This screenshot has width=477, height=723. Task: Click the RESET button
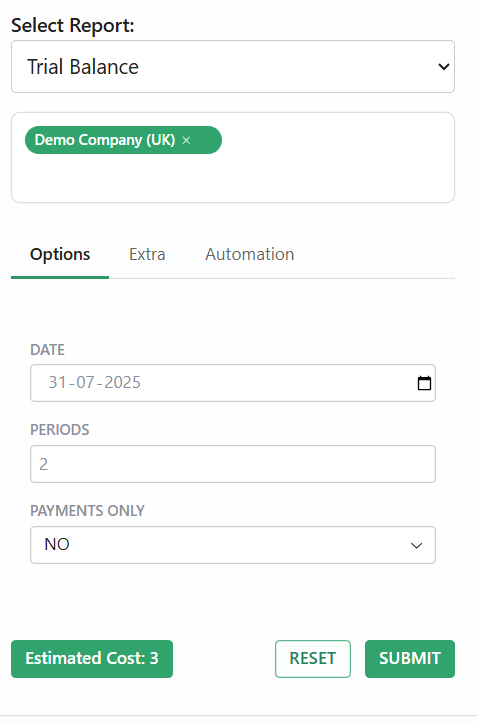(313, 658)
